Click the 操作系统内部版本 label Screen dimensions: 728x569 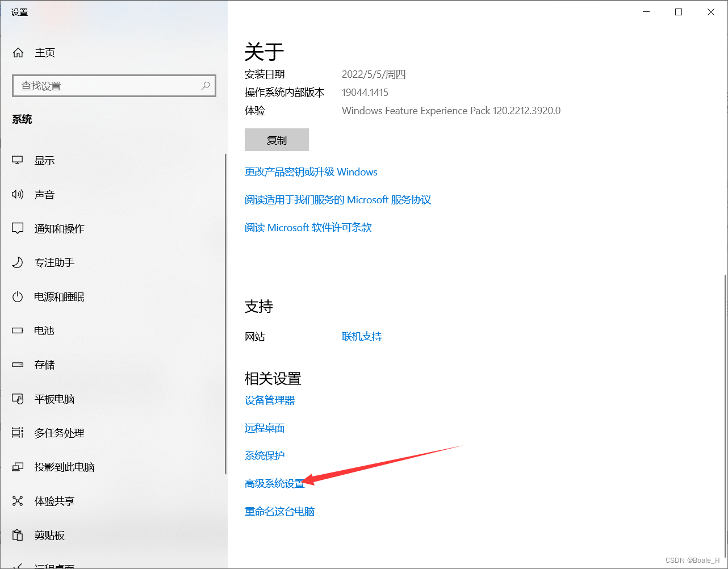[284, 93]
